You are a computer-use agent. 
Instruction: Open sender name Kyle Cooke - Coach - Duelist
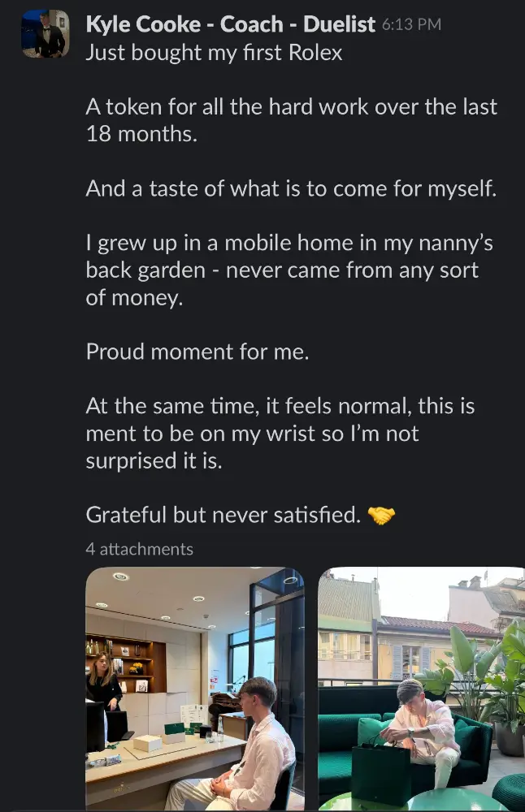coord(231,24)
